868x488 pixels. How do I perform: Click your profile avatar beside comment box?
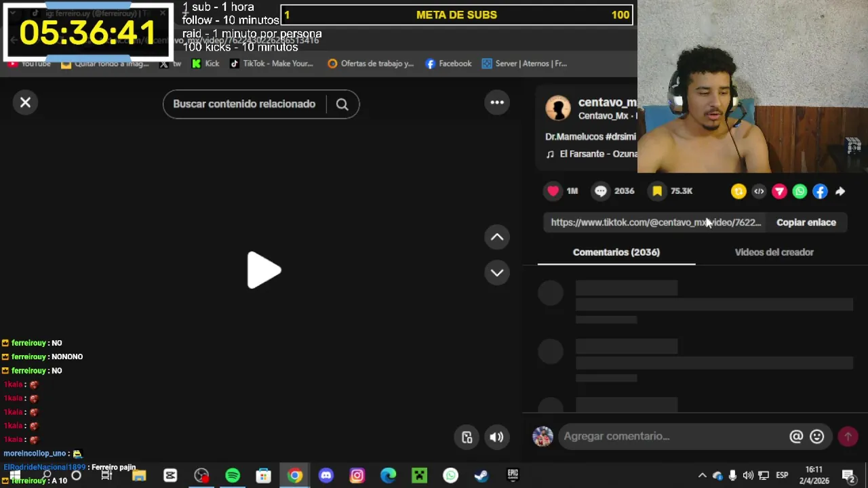tap(542, 436)
